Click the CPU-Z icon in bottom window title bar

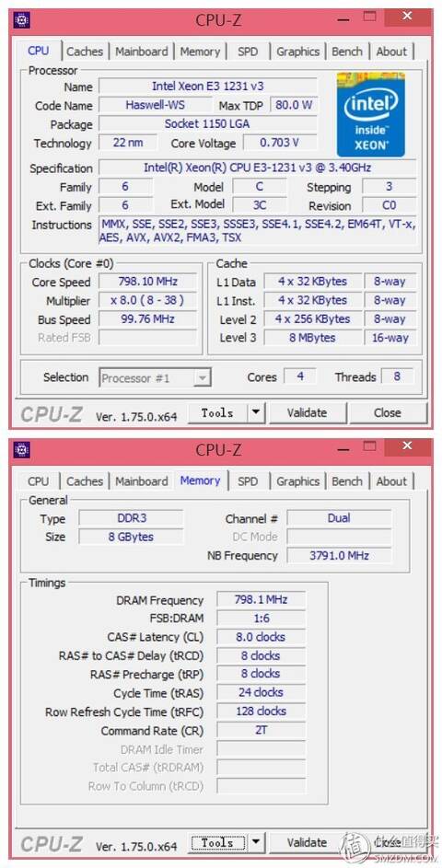pyautogui.click(x=22, y=449)
